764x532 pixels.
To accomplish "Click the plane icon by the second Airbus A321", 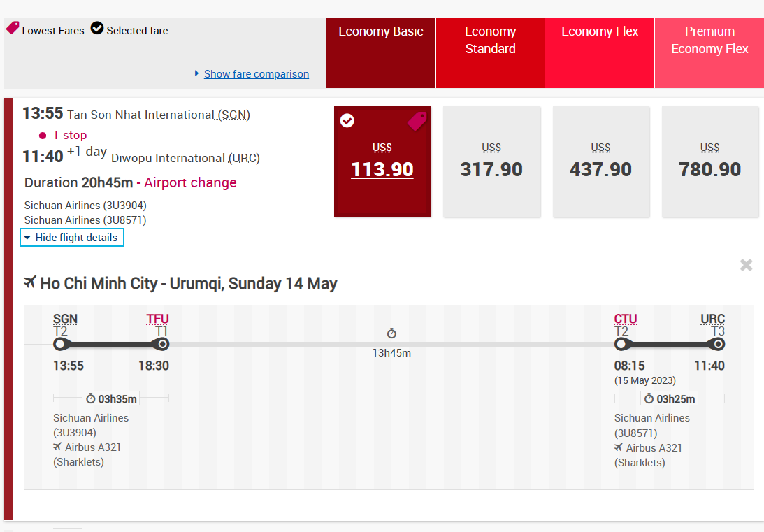I will tap(619, 447).
